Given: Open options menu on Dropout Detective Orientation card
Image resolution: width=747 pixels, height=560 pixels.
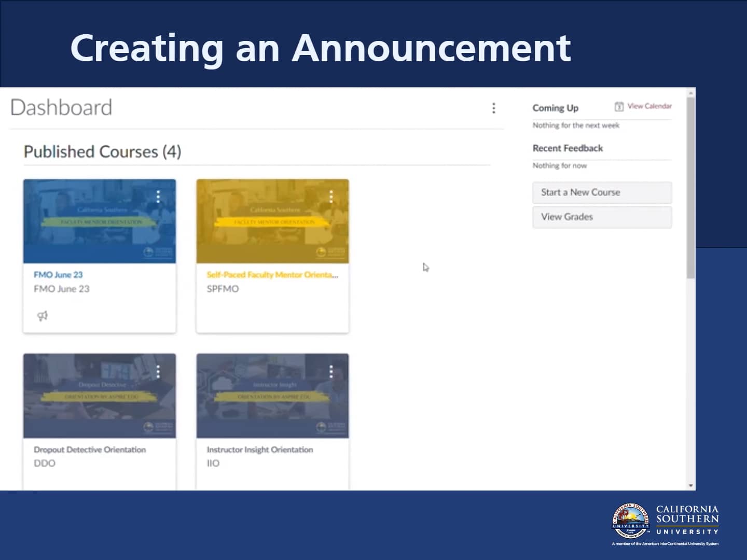Looking at the screenshot, I should (x=158, y=371).
